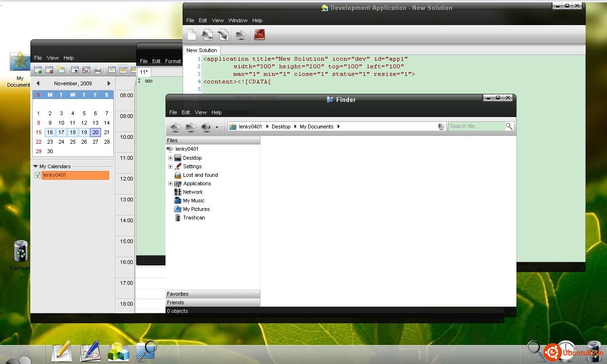Screen dimensions: 607x364
Task: Open the Trashcan desktop icon
Action: [x=21, y=252]
